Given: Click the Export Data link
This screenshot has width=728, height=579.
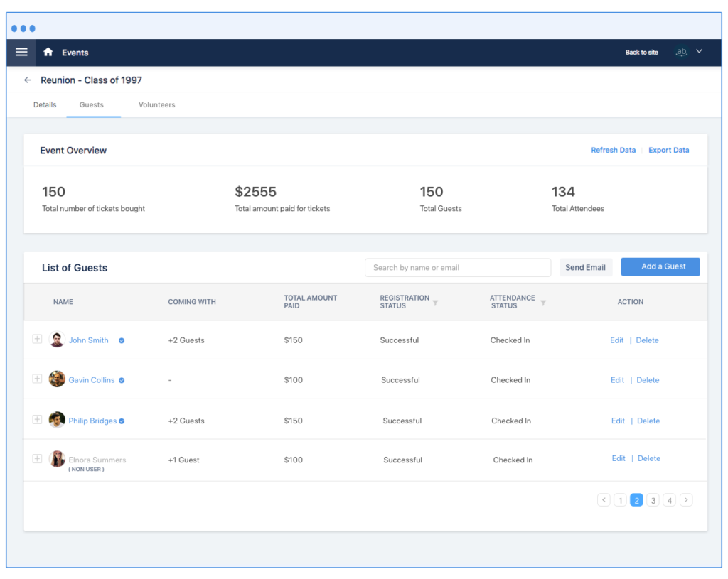Looking at the screenshot, I should (668, 151).
